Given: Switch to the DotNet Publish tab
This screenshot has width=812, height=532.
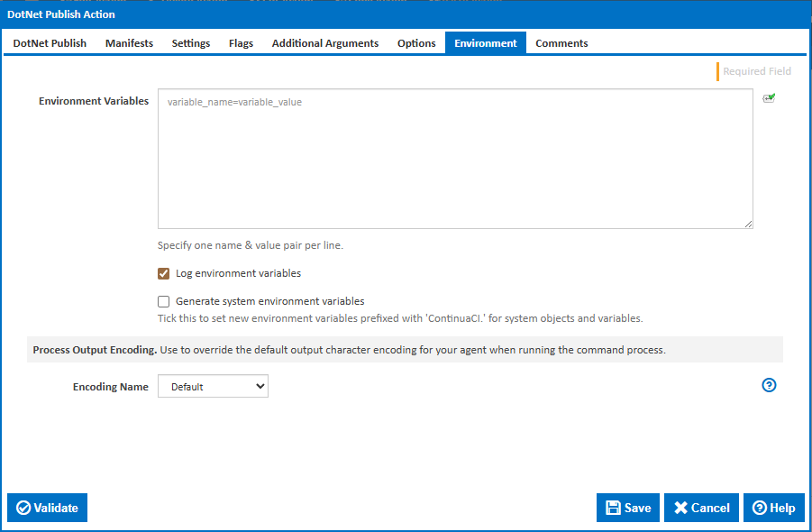Looking at the screenshot, I should [49, 42].
